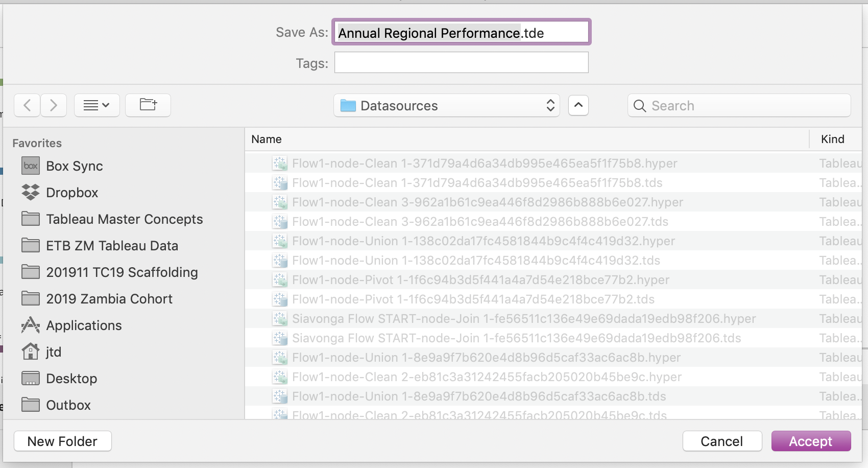Go to Applications in Favorites
Viewport: 868px width, 468px height.
[84, 325]
